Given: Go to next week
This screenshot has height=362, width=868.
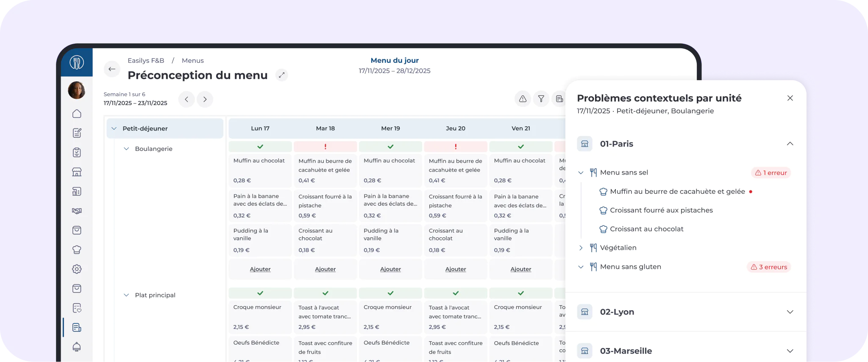Looking at the screenshot, I should coord(205,99).
